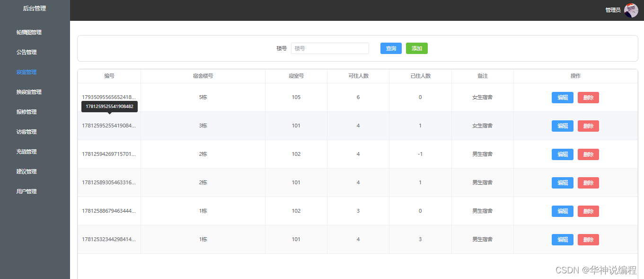This screenshot has width=644, height=279.
Task: Click the 管理员 user name
Action: (613, 10)
